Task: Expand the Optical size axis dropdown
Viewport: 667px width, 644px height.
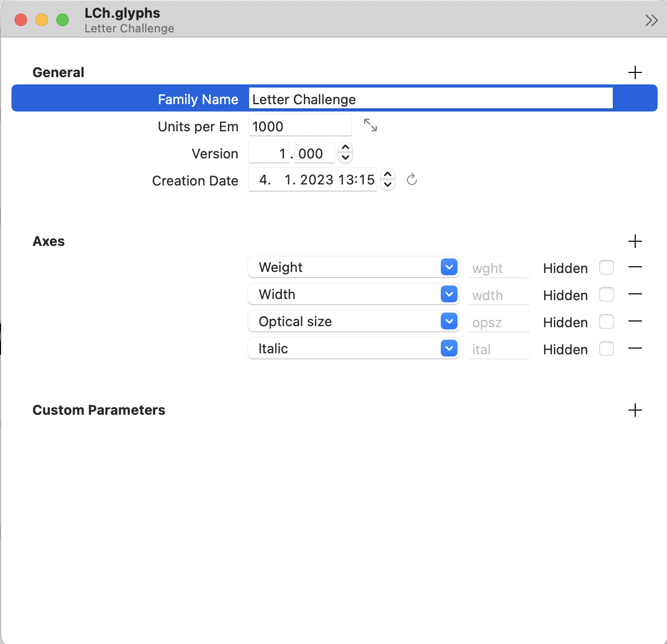Action: (x=449, y=321)
